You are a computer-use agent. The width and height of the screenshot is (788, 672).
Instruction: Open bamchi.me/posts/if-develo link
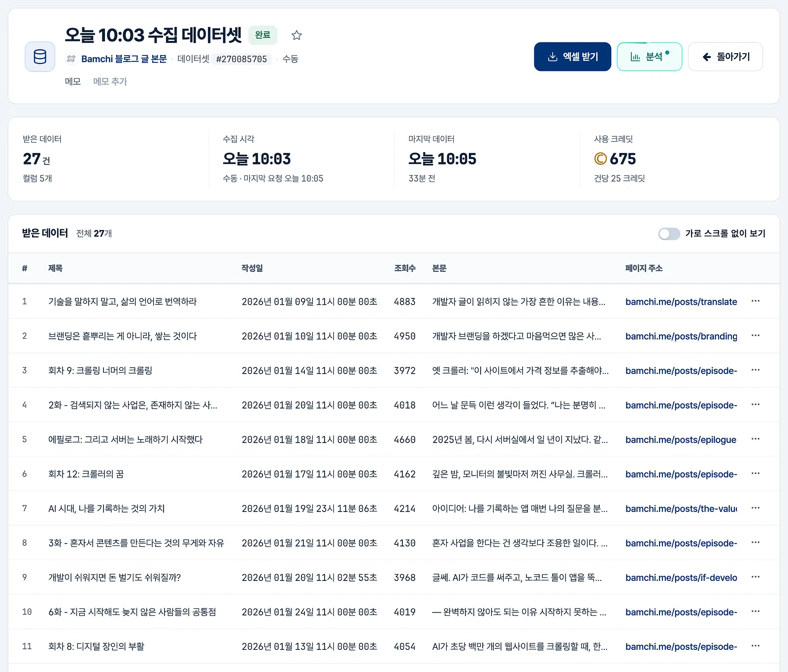point(681,577)
